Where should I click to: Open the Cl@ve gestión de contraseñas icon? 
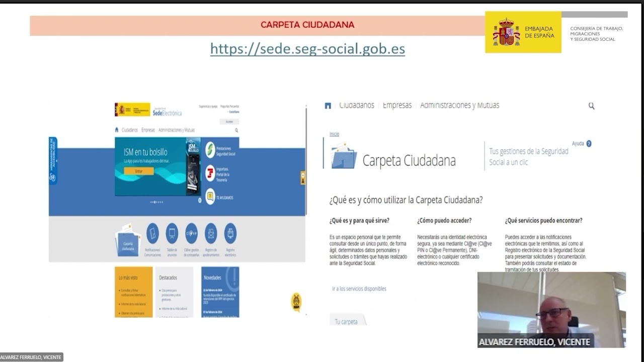[x=191, y=233]
